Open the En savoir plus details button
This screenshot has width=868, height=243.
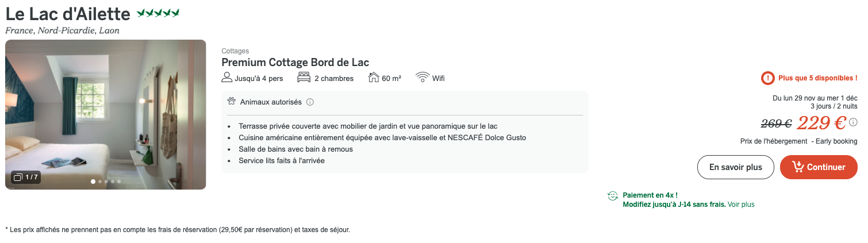[x=735, y=167]
